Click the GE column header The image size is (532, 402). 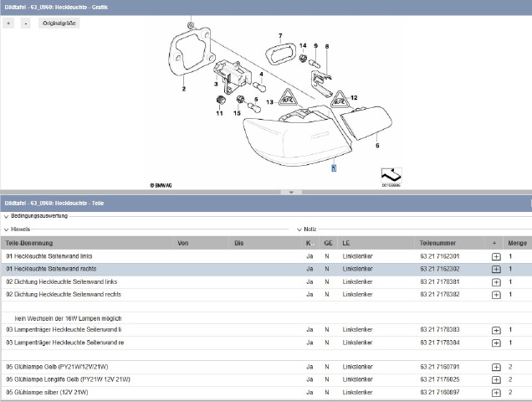[x=328, y=243]
